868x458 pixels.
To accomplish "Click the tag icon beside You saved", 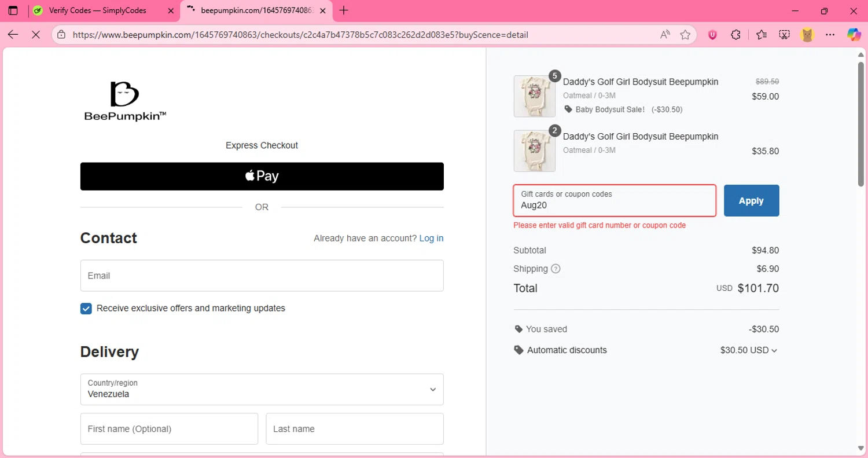I will (518, 329).
